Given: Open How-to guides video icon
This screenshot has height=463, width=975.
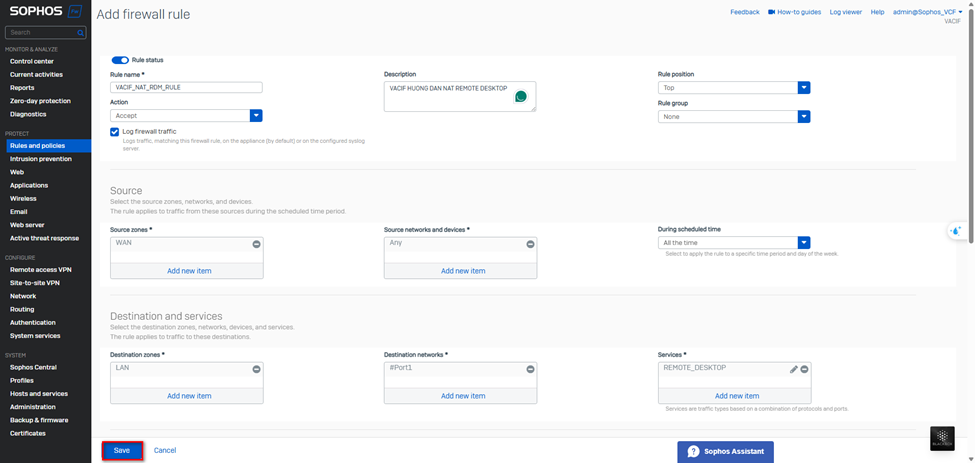Looking at the screenshot, I should coord(772,12).
